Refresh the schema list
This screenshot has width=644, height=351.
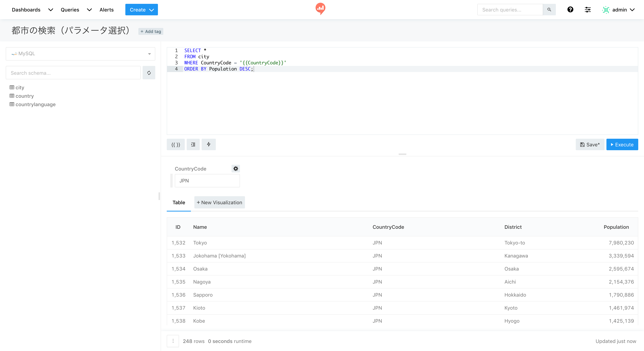point(149,73)
